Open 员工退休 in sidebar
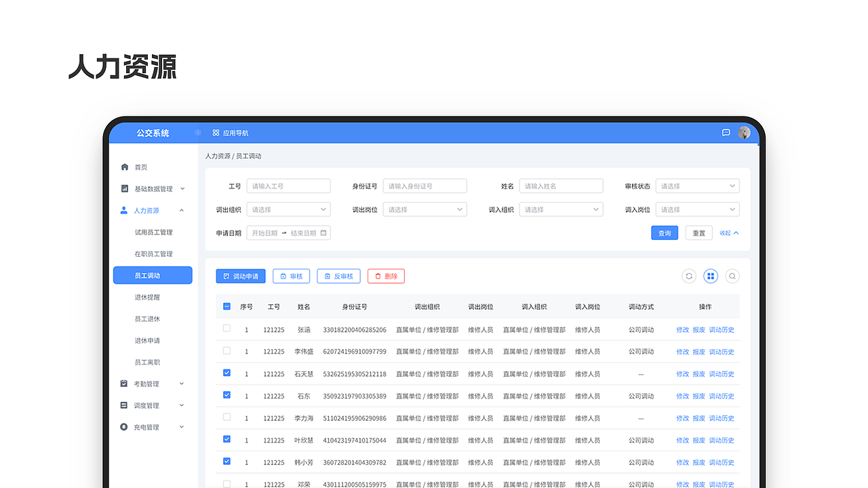Image resolution: width=868 pixels, height=488 pixels. click(x=147, y=319)
